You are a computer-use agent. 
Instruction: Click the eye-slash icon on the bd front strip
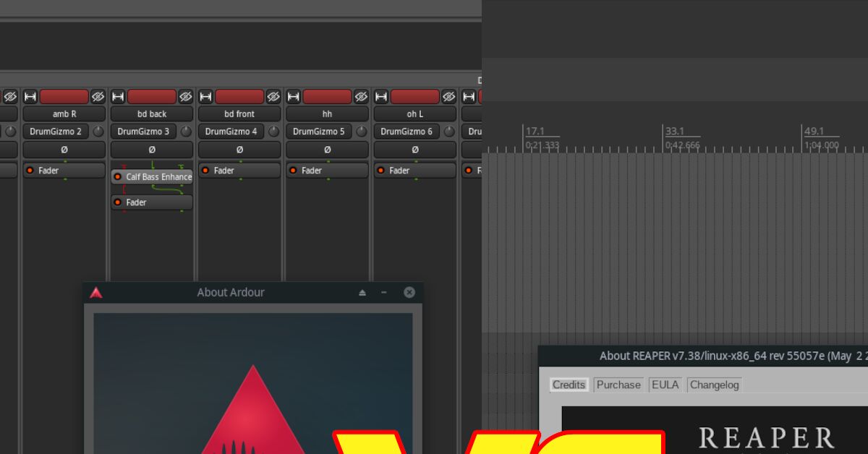(x=272, y=96)
